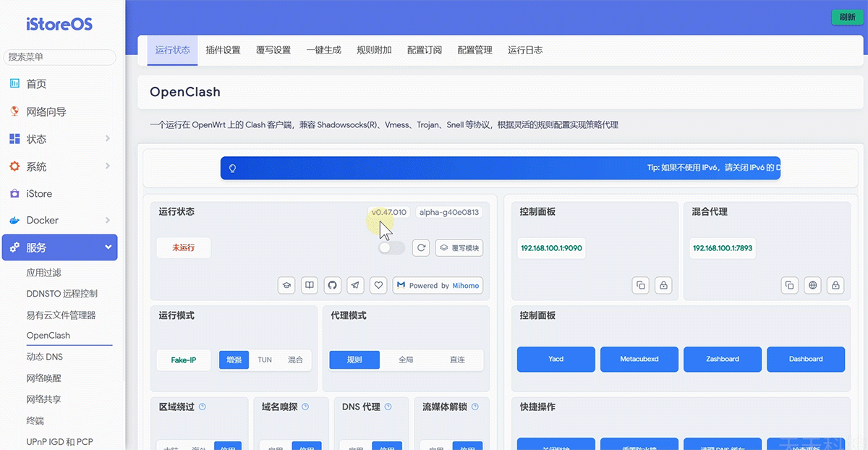868x450 pixels.
Task: Select TUN running mode
Action: coord(265,360)
